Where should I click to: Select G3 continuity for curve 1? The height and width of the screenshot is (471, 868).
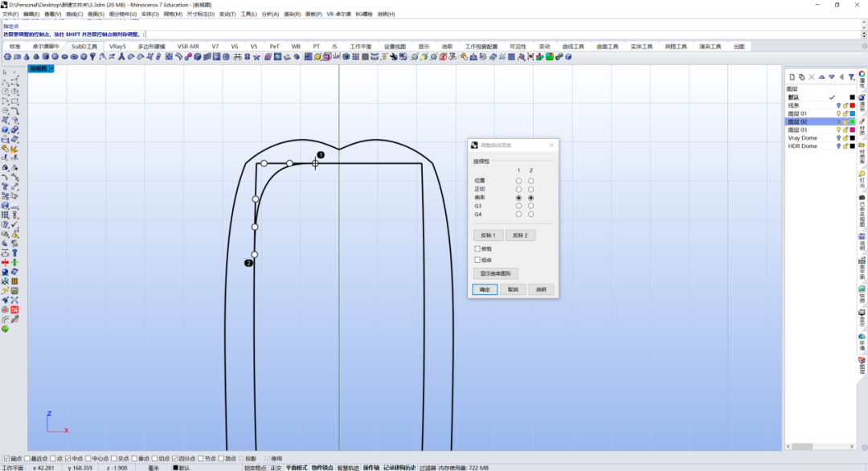point(518,206)
